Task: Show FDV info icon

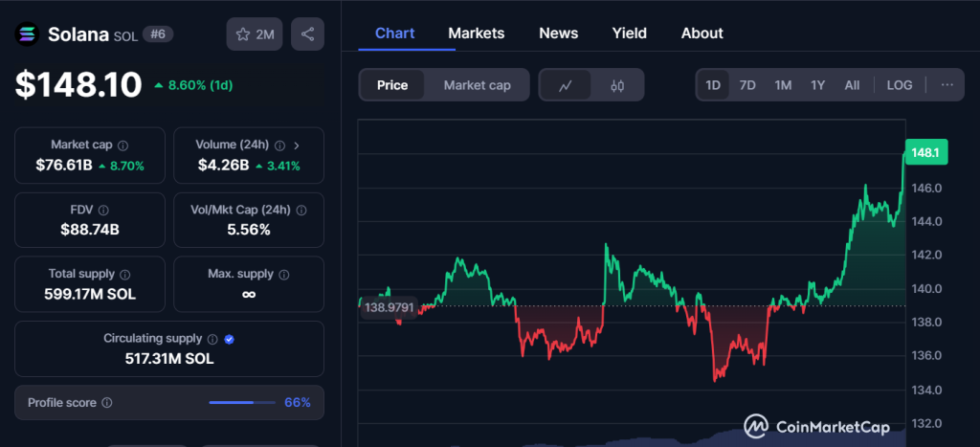Action: [x=103, y=210]
